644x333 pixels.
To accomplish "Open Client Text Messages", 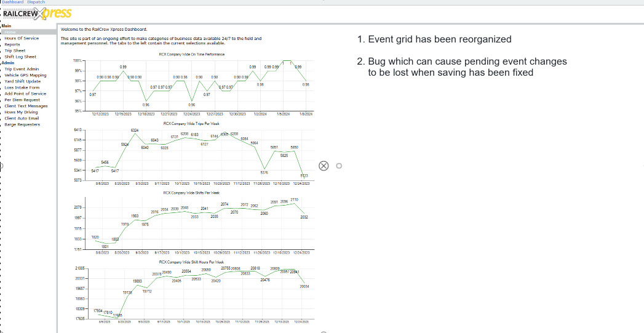I will [x=26, y=106].
